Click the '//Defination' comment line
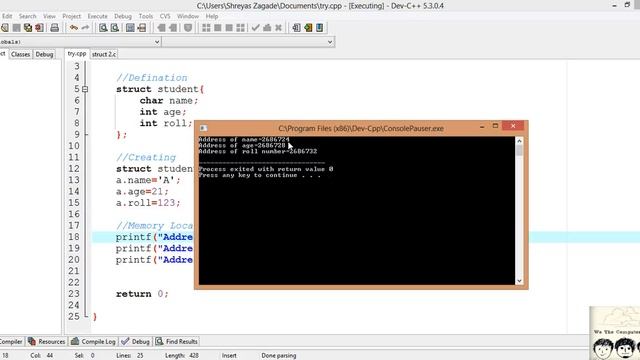 pyautogui.click(x=151, y=78)
